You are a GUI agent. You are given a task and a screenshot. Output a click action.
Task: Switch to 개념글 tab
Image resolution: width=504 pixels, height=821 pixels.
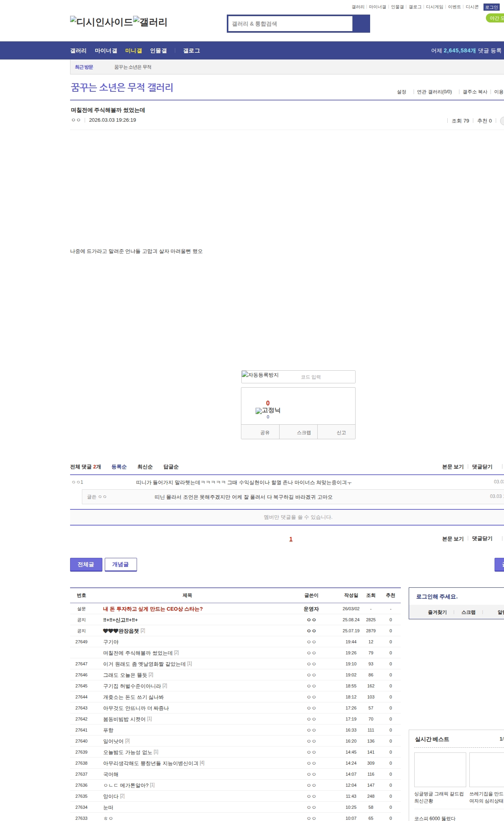(120, 564)
